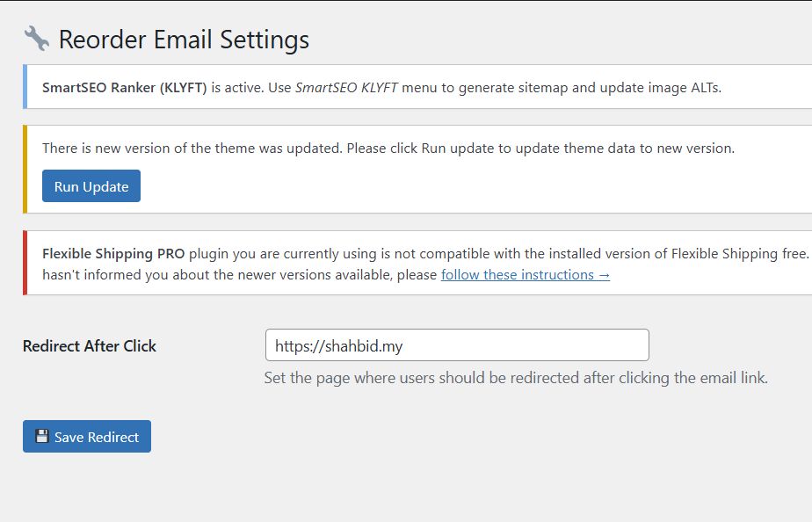Open the "follow these instructions" link

tap(525, 274)
